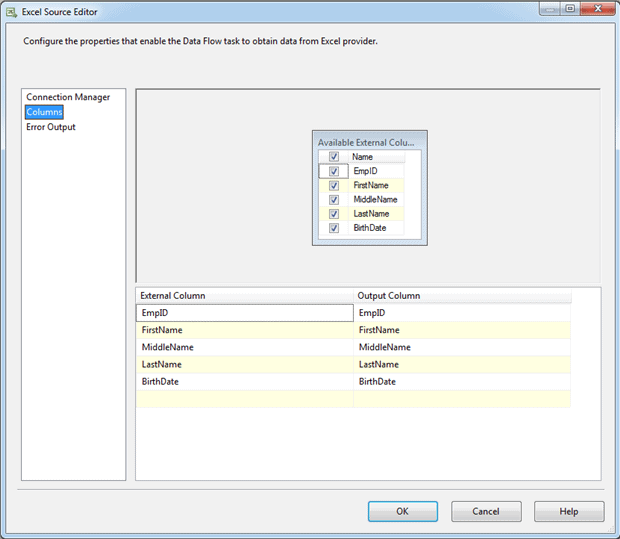620x539 pixels.
Task: Select MiddleName name in available columns list
Action: click(x=376, y=200)
